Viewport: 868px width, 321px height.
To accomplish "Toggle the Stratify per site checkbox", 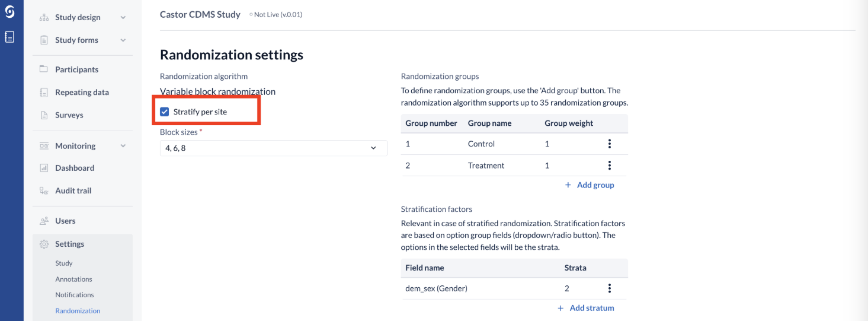I will click(x=165, y=112).
